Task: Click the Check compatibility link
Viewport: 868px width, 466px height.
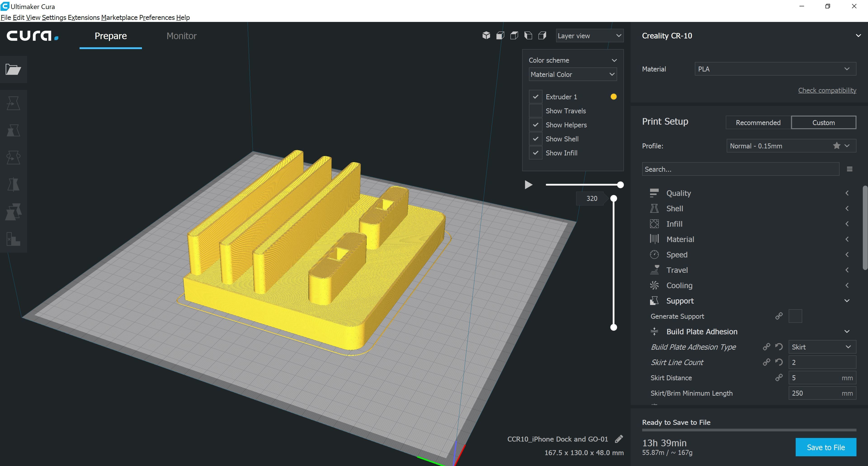Action: click(x=827, y=90)
